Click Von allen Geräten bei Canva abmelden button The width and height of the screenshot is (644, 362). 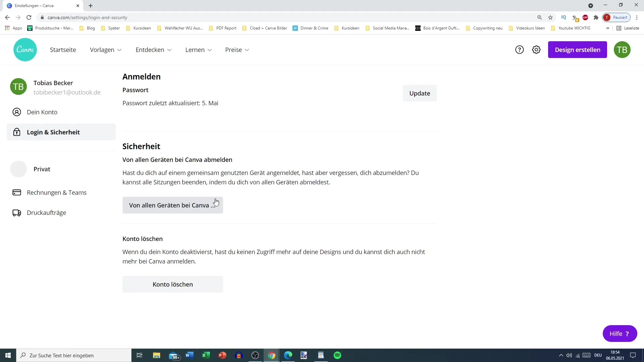coord(172,205)
